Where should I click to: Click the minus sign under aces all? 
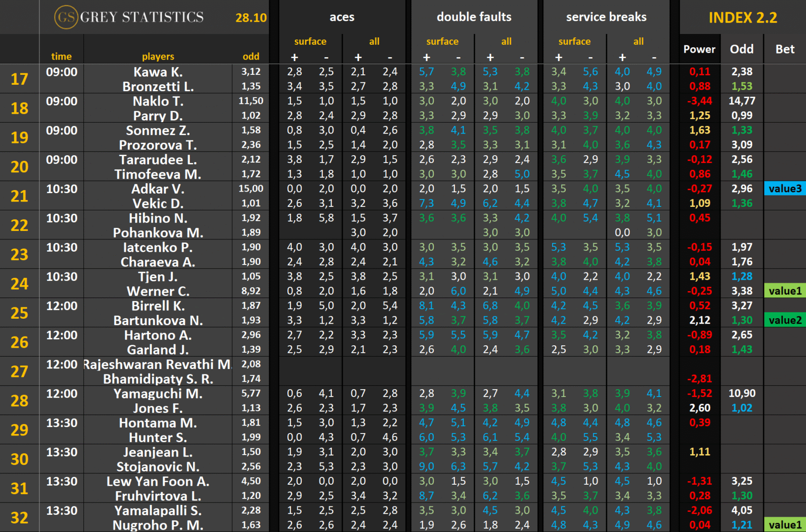click(x=390, y=57)
